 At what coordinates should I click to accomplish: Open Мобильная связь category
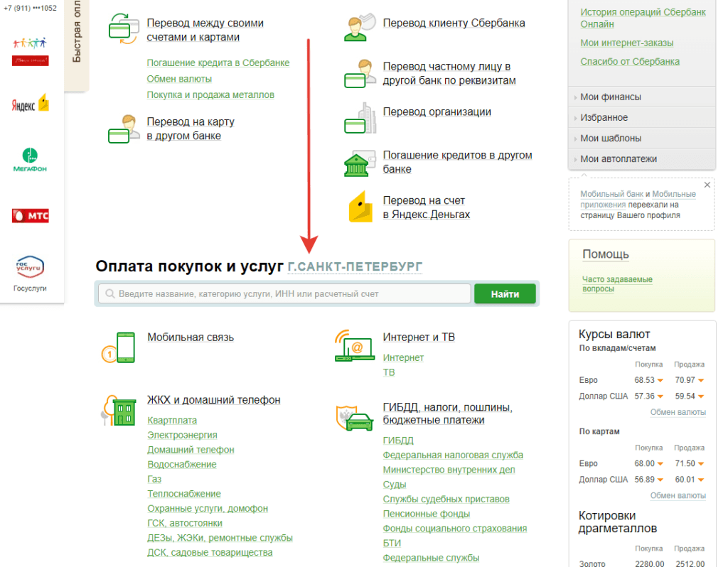click(x=191, y=337)
